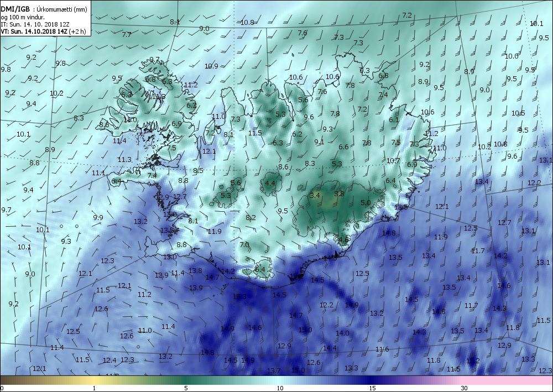Click the 10.7 value on the map
Viewport: 553px width, 392px height.
click(x=393, y=160)
